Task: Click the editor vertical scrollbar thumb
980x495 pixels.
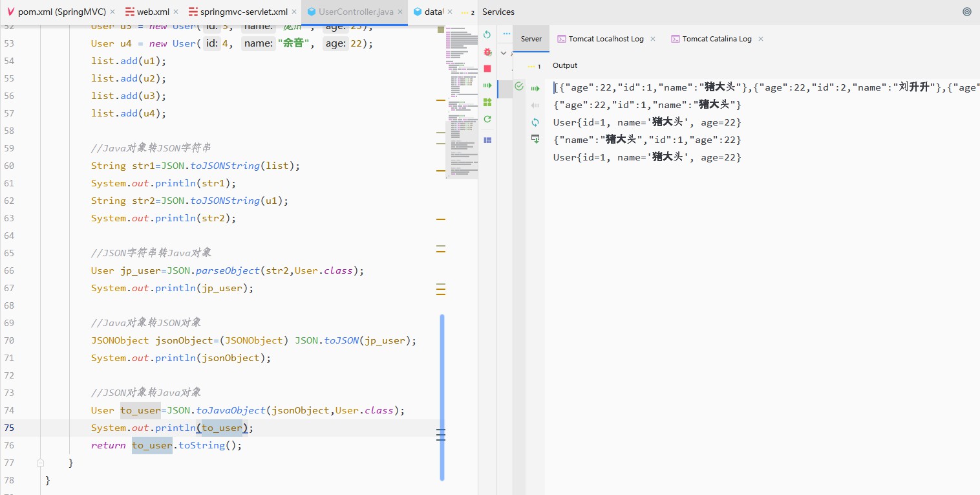Action: point(442,397)
